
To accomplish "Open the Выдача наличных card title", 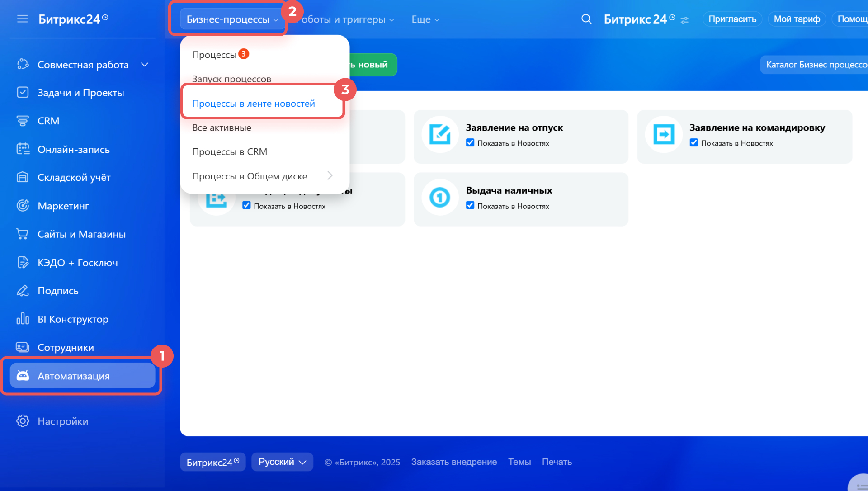I will point(509,190).
